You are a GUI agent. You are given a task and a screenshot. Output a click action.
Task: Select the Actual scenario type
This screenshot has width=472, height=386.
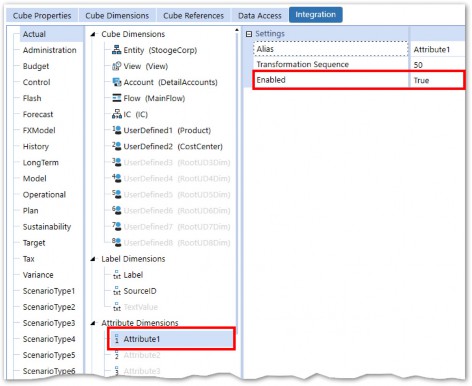click(34, 34)
